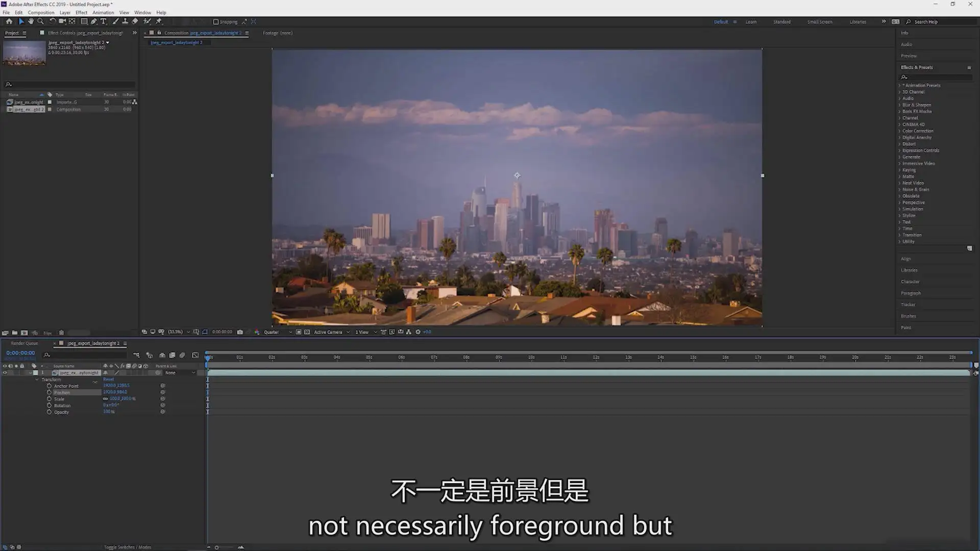Open the Animation menu

(103, 12)
